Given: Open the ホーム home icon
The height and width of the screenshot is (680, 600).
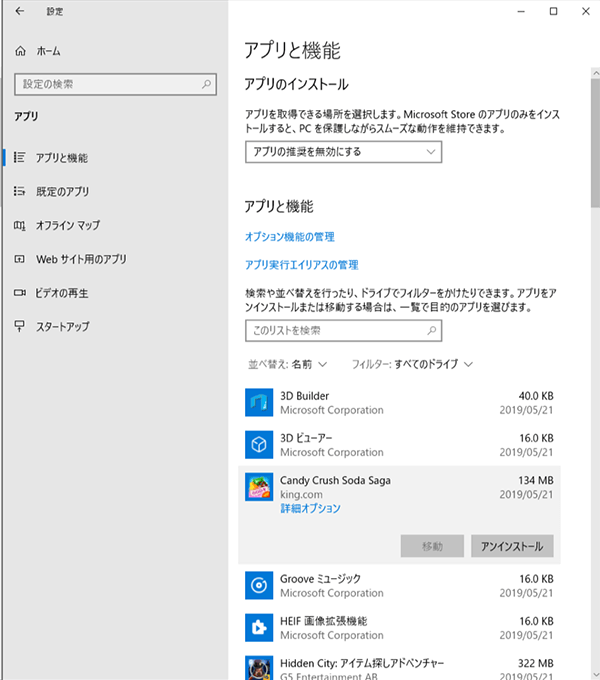Looking at the screenshot, I should pyautogui.click(x=20, y=51).
